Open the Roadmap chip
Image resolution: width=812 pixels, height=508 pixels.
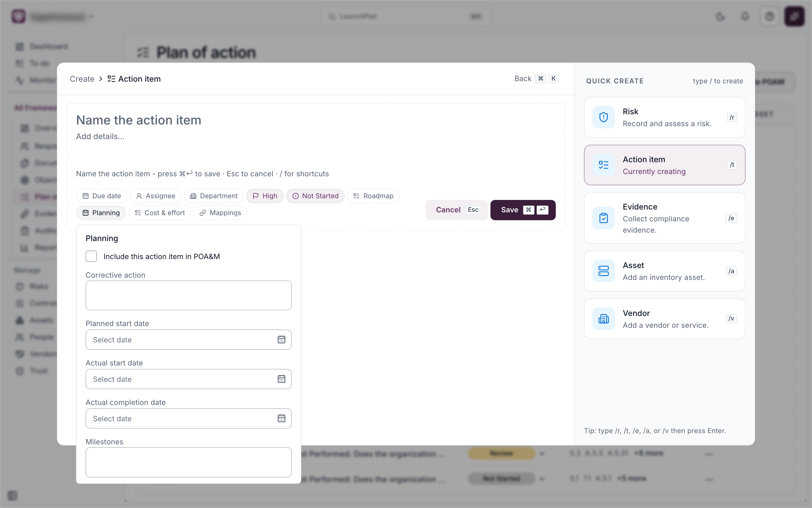pos(373,196)
